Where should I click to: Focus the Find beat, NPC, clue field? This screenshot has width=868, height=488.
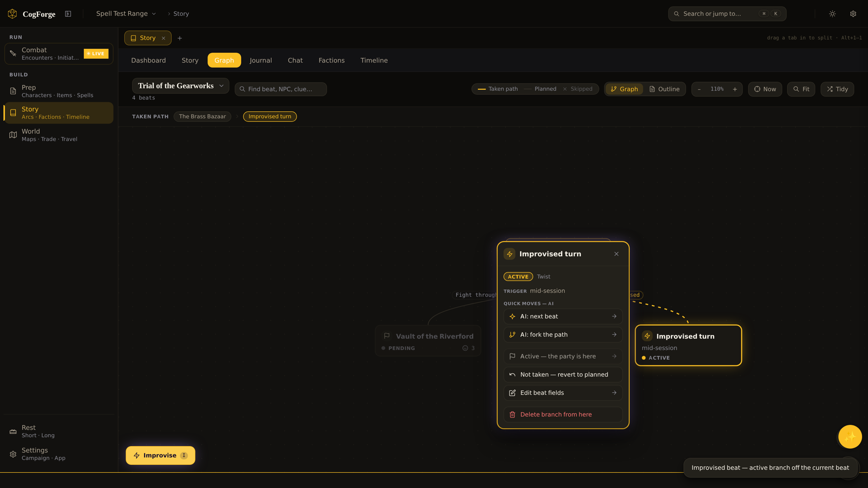281,89
